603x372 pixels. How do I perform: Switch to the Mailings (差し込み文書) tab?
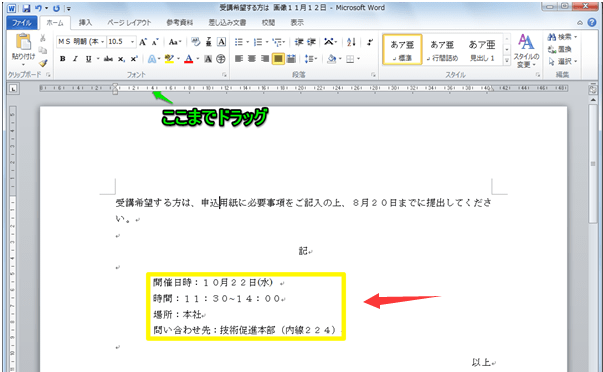[227, 23]
